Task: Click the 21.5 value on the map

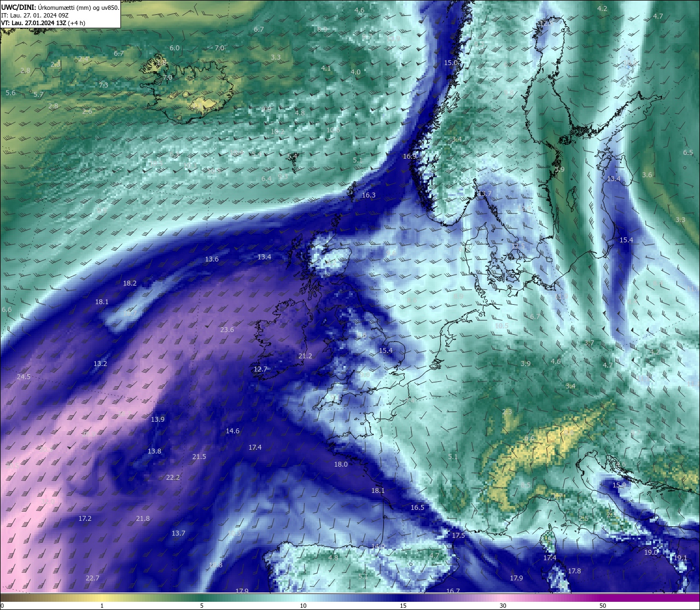Action: point(199,456)
